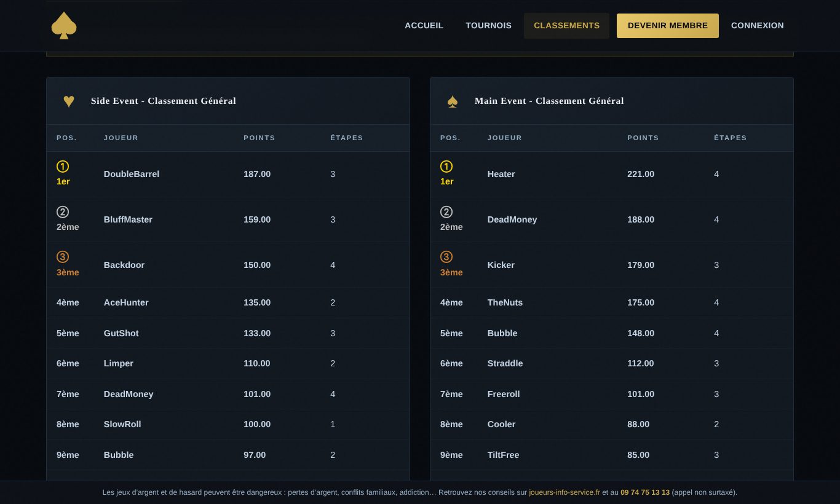Click the gold 1 medal for Heater
The height and width of the screenshot is (504, 840).
tap(446, 167)
